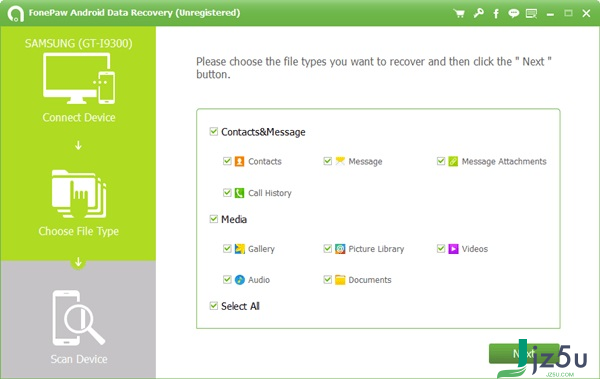Open the menu icon beside minimize
Viewport: 600px width, 379px height.
point(531,14)
